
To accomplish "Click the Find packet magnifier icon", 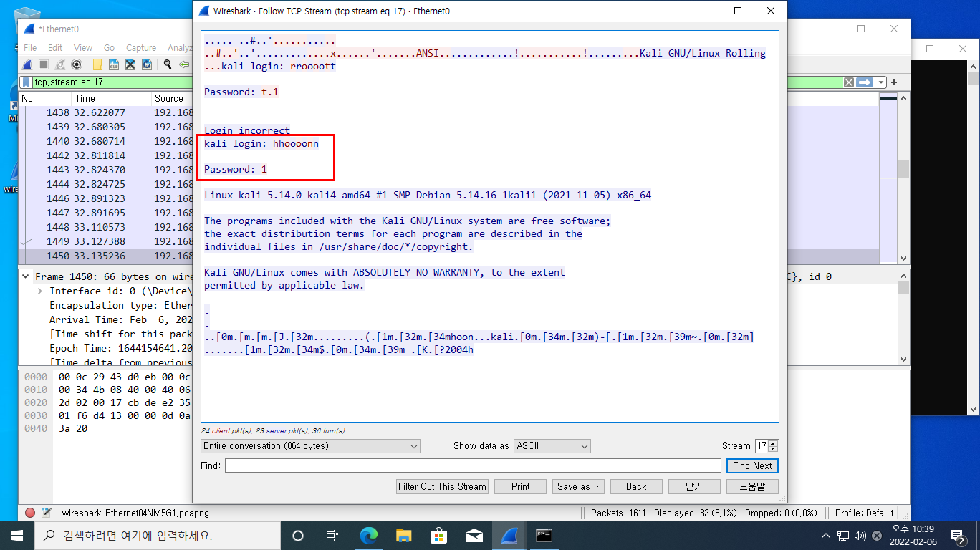I will [168, 64].
